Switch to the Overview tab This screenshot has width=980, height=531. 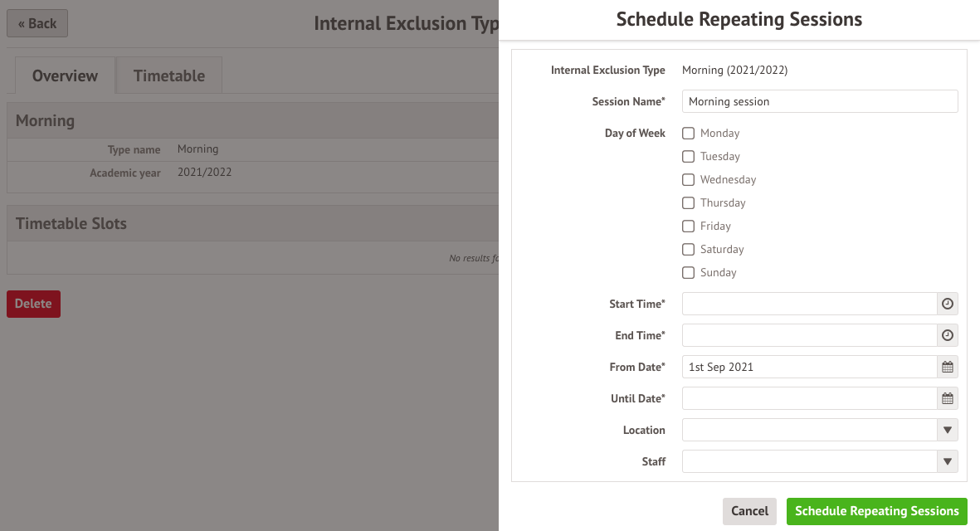click(65, 76)
